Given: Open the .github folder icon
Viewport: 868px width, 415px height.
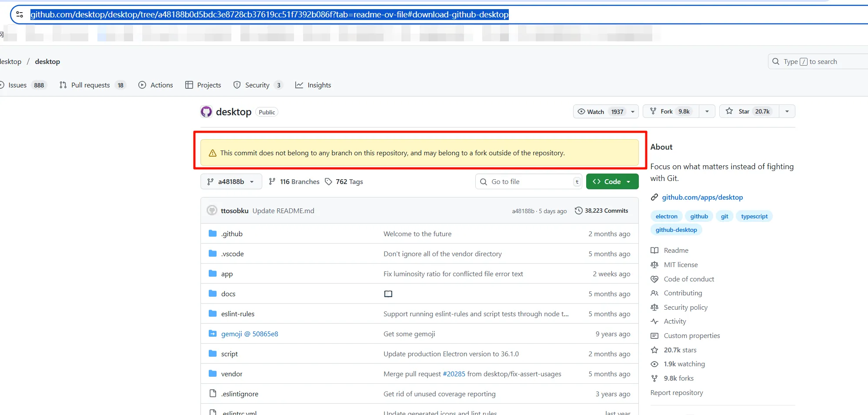Looking at the screenshot, I should 213,234.
